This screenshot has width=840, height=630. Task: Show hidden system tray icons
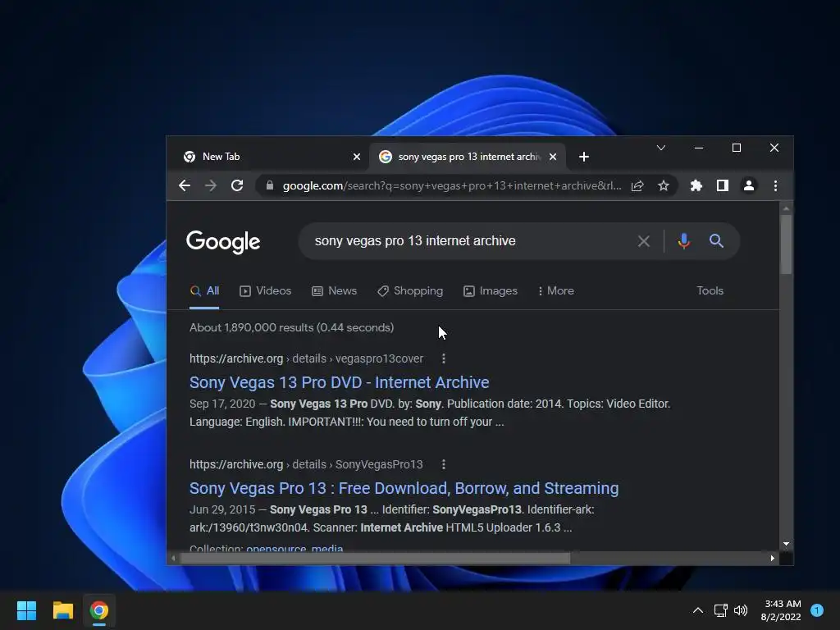698,610
